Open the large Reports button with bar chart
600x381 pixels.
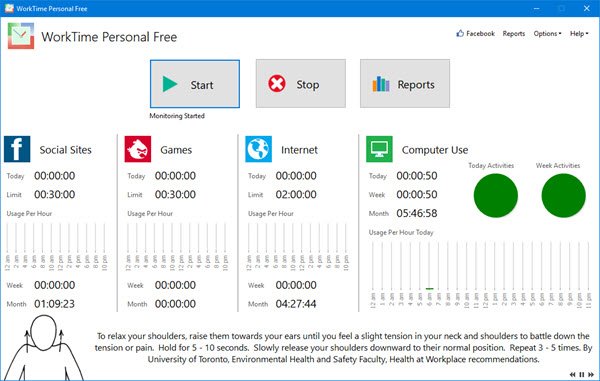[405, 83]
